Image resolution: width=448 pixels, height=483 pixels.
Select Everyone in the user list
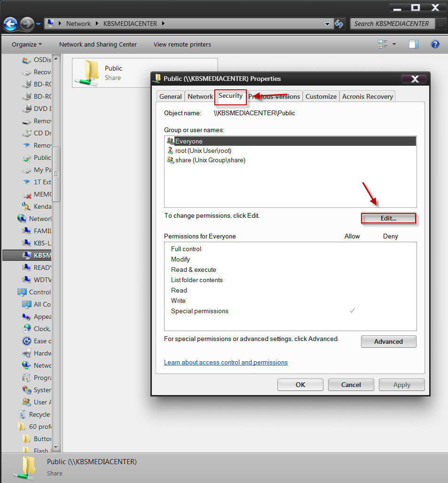(x=291, y=141)
